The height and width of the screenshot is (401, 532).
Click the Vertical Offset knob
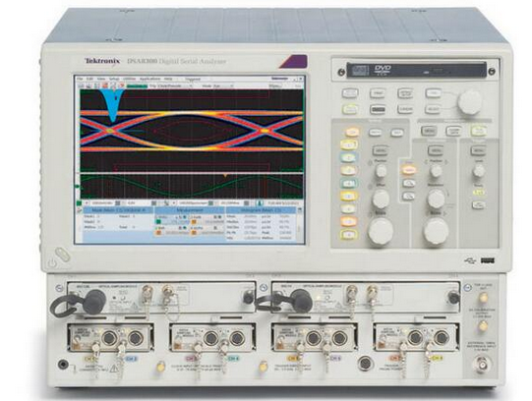(381, 199)
